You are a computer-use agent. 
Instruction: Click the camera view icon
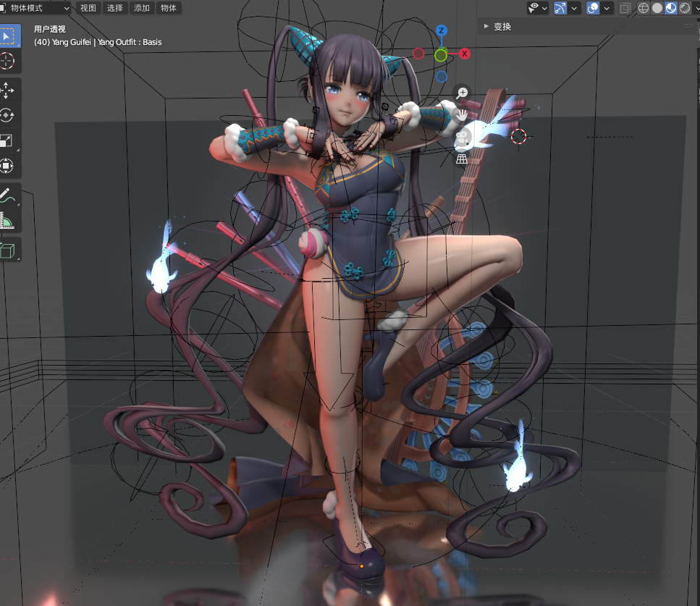(462, 138)
